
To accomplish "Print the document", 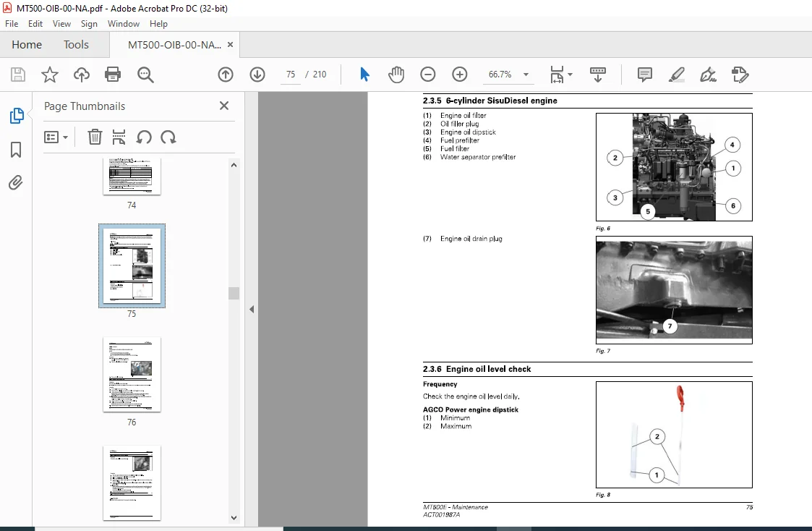I will 113,75.
